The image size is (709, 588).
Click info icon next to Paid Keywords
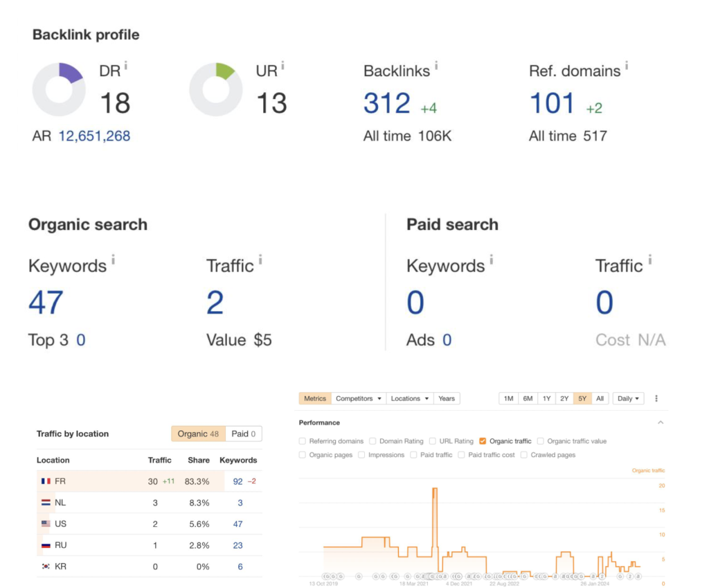(x=492, y=260)
